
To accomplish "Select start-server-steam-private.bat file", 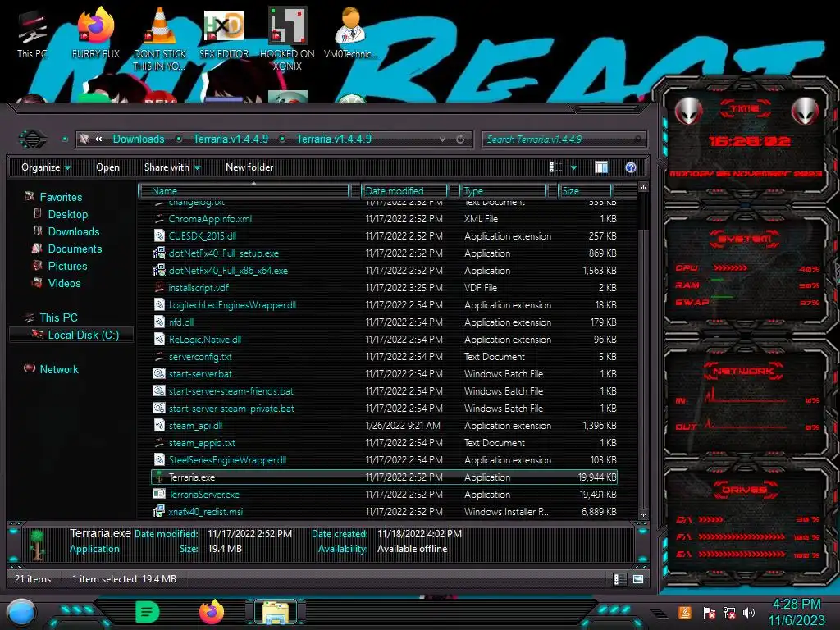I will tap(231, 409).
